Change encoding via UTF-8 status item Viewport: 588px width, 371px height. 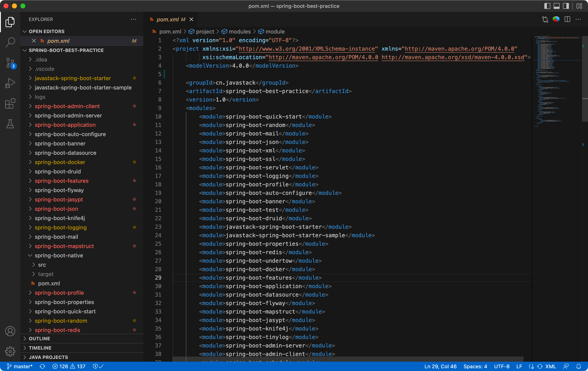tap(502, 366)
